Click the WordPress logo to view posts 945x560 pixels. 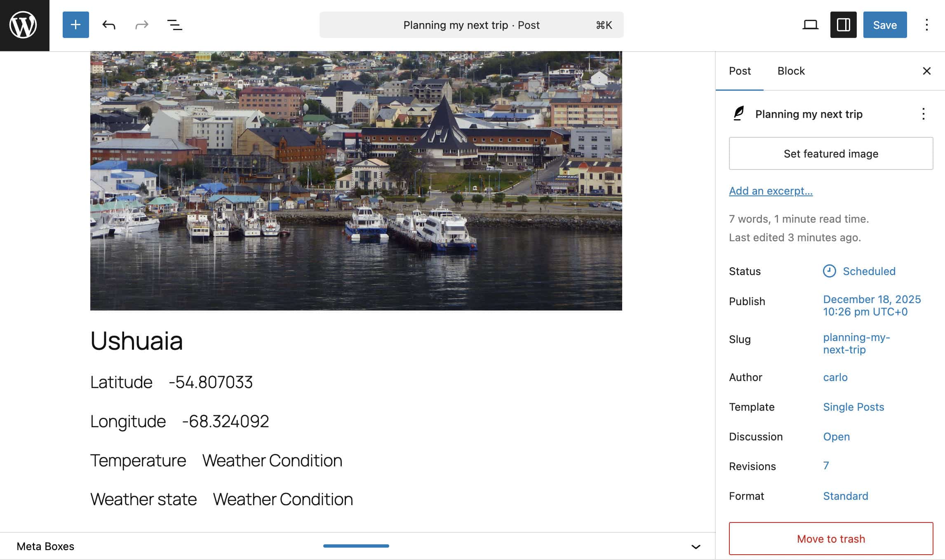(x=24, y=25)
